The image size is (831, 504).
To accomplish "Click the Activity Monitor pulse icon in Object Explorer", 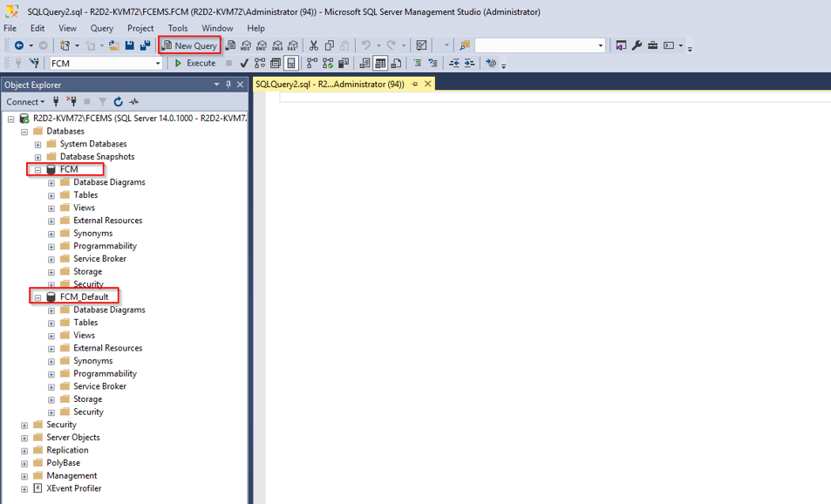I will coord(134,102).
